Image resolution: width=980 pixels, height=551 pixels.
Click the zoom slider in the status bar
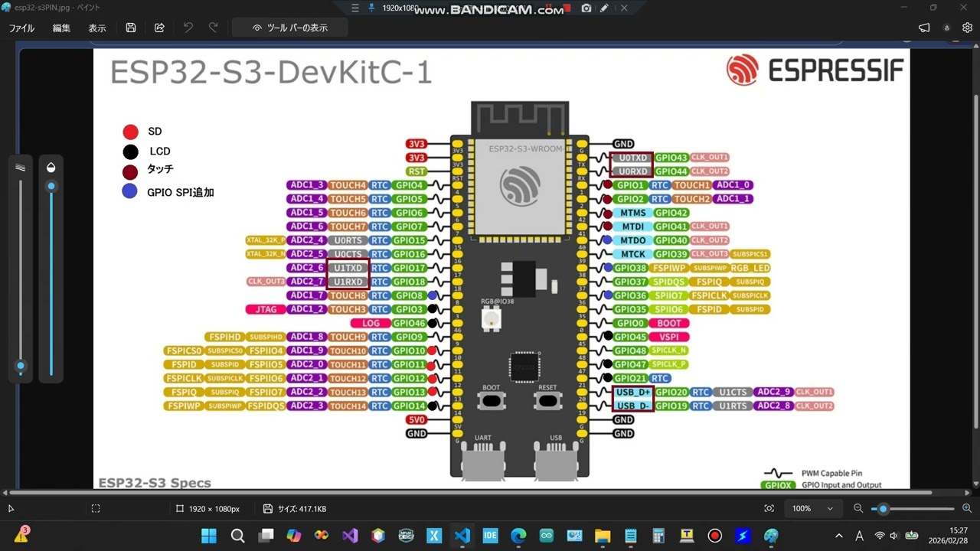point(913,508)
